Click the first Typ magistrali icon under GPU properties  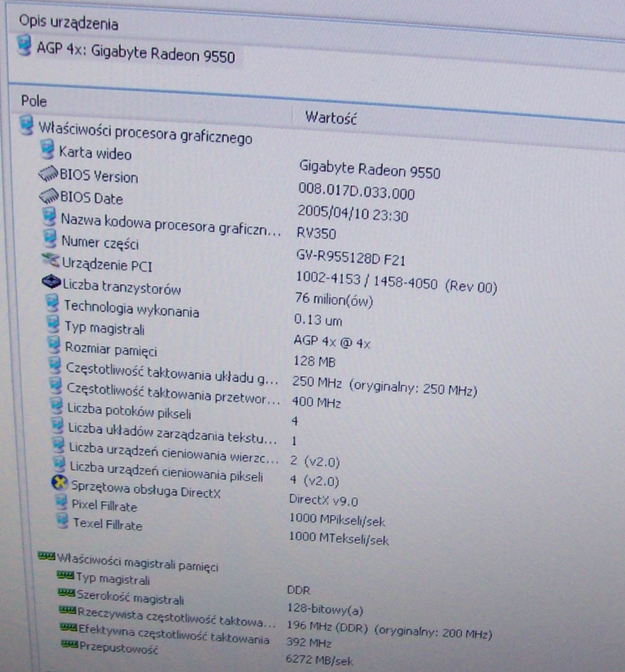(x=53, y=324)
